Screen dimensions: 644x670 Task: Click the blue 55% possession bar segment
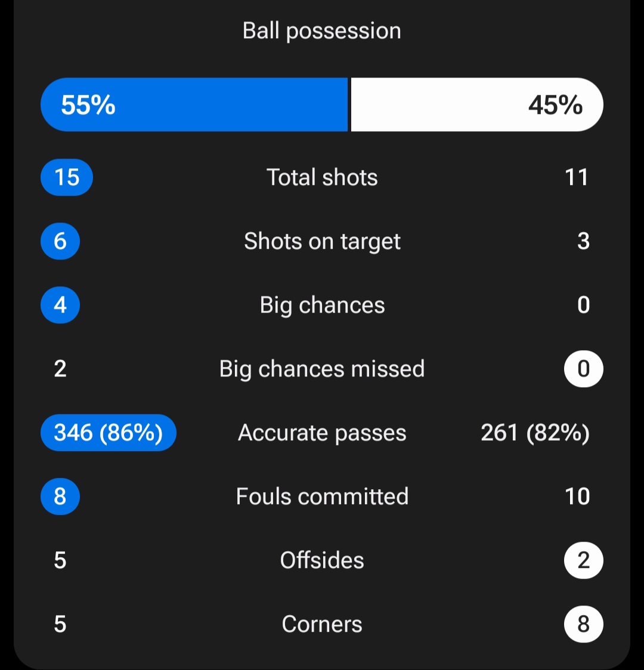194,104
